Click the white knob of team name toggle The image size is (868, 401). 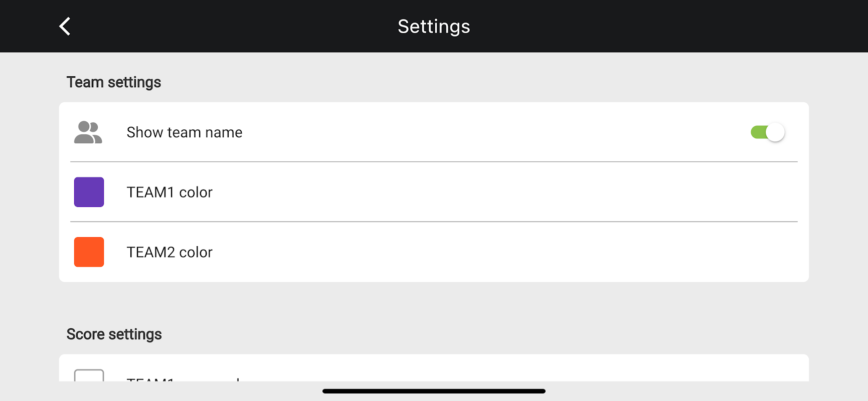point(775,132)
